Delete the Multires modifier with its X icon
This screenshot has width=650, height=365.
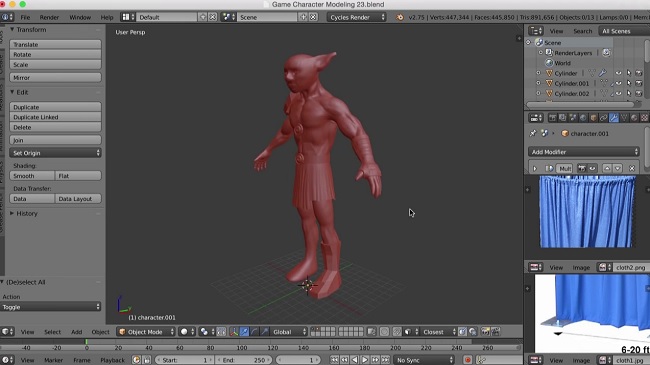632,168
